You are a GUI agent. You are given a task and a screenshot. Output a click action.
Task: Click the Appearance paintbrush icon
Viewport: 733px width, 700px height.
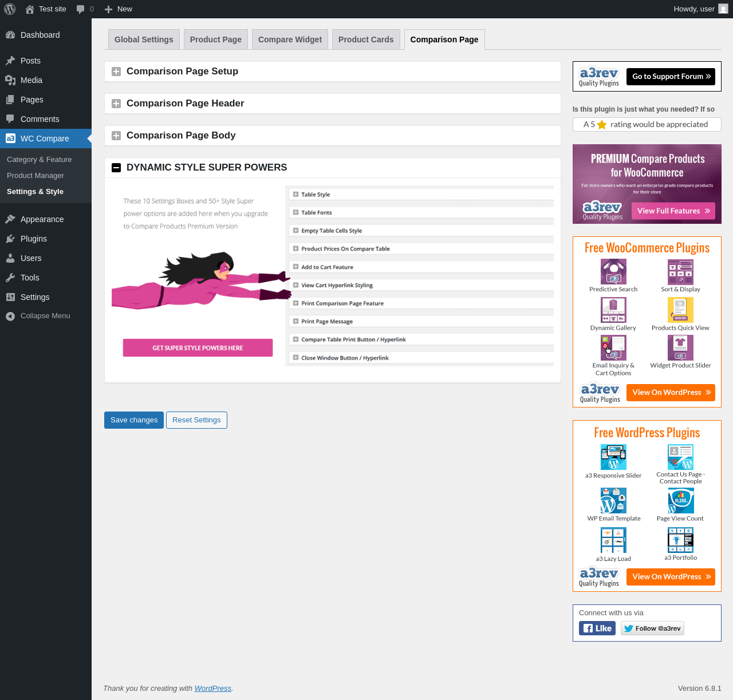click(x=10, y=219)
